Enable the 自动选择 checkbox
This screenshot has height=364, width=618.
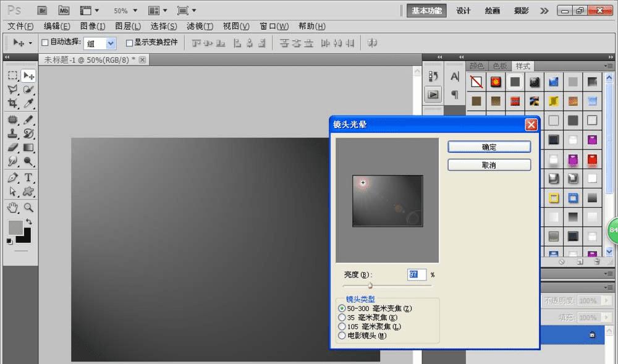pos(44,43)
